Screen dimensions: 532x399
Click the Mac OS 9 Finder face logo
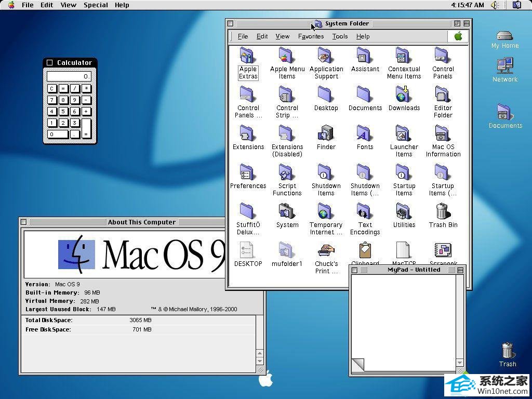(x=76, y=255)
